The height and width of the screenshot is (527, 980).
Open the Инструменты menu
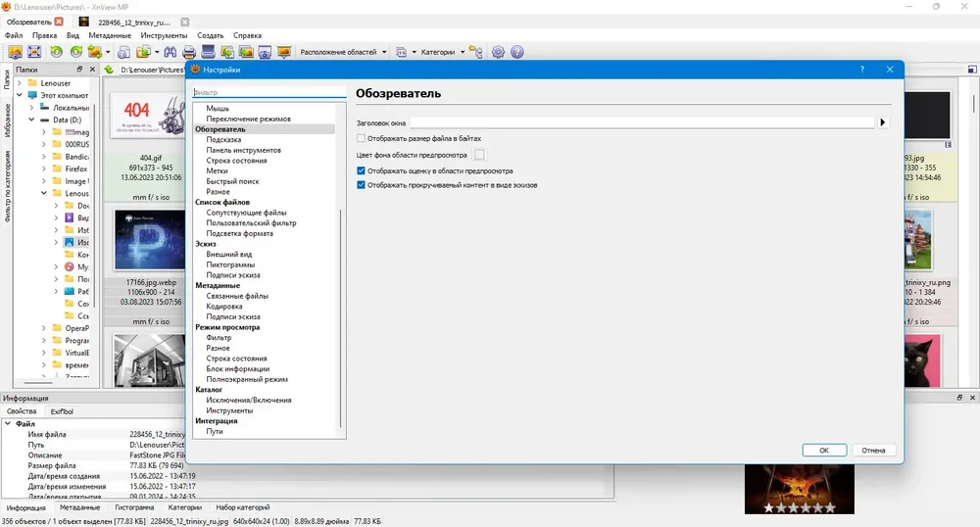[x=164, y=35]
